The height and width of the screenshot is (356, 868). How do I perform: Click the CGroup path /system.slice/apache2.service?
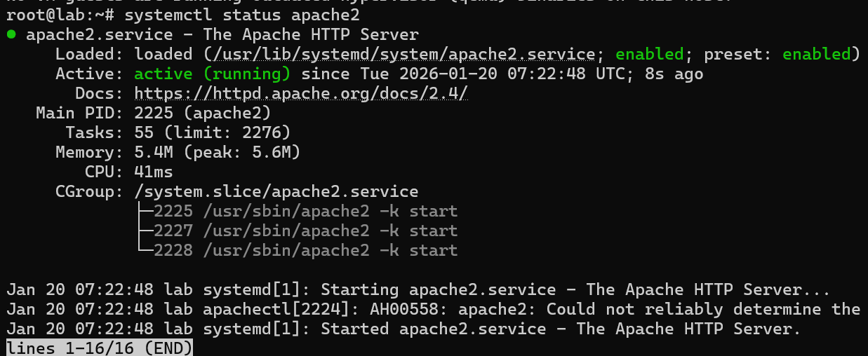click(276, 191)
